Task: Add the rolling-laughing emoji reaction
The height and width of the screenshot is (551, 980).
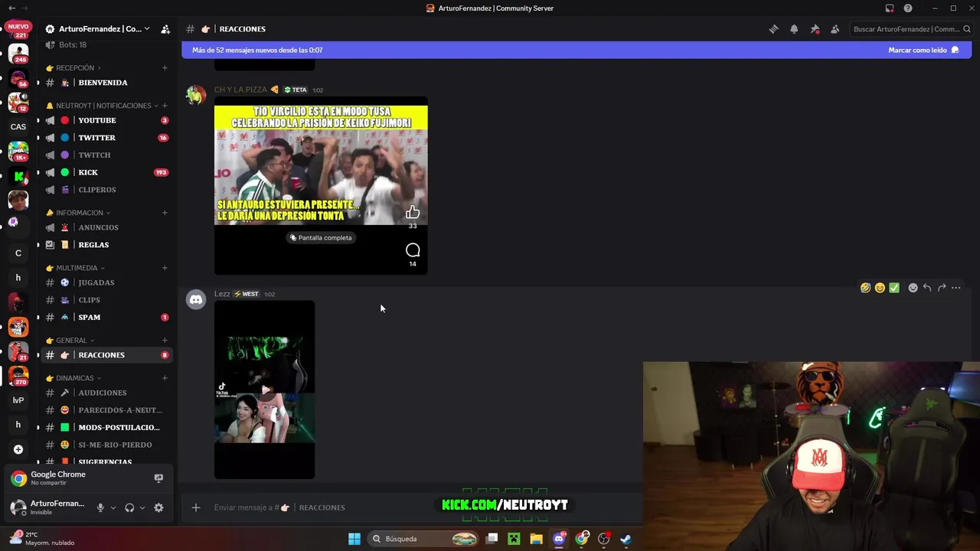Action: (x=865, y=288)
